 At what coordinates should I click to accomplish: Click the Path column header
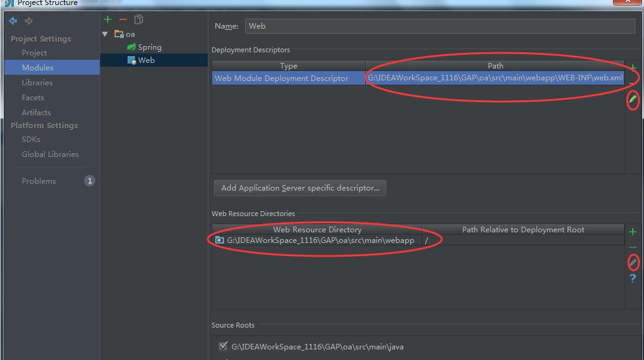tap(495, 66)
